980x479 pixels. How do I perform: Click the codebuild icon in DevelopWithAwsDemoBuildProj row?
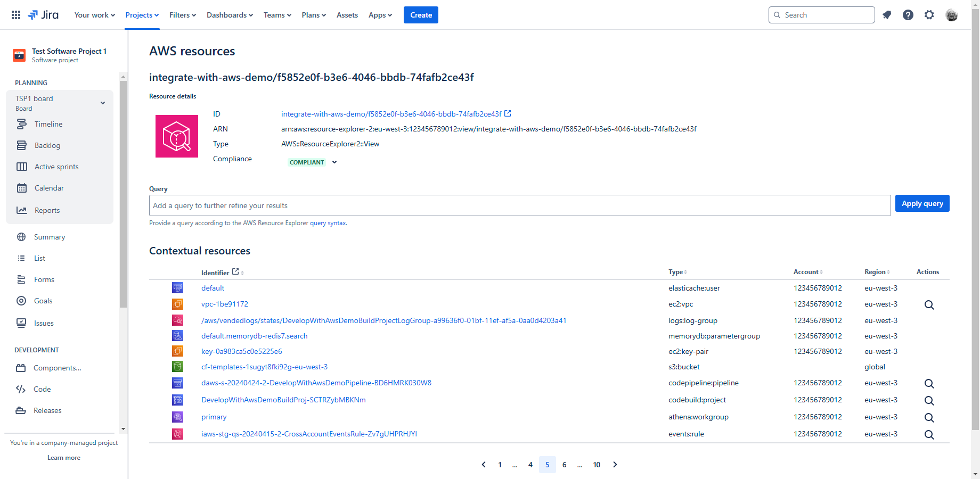tap(177, 400)
